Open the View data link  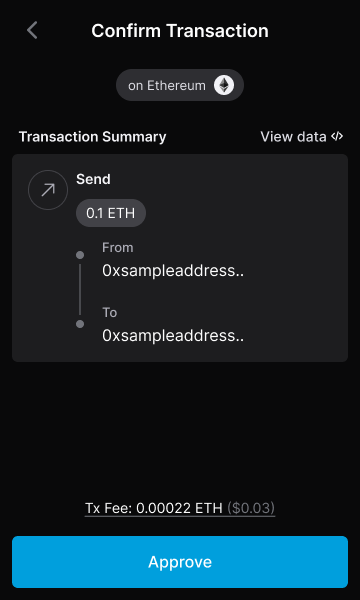[x=301, y=137]
